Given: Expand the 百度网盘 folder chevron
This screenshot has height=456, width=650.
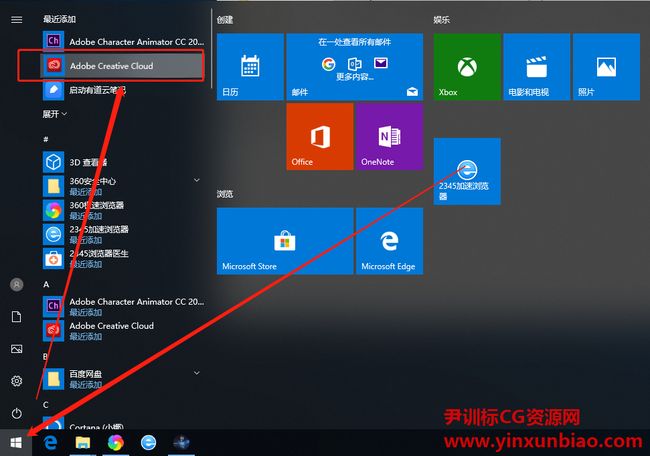Looking at the screenshot, I should click(196, 373).
